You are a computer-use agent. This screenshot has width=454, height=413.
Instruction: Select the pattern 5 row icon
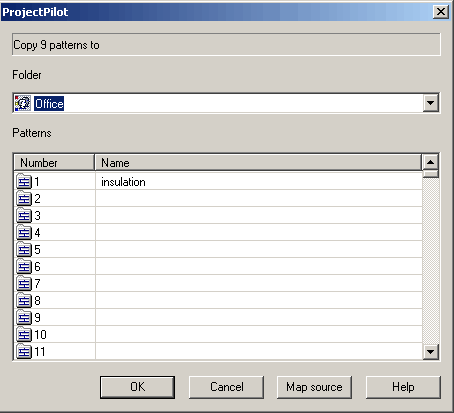pos(24,250)
